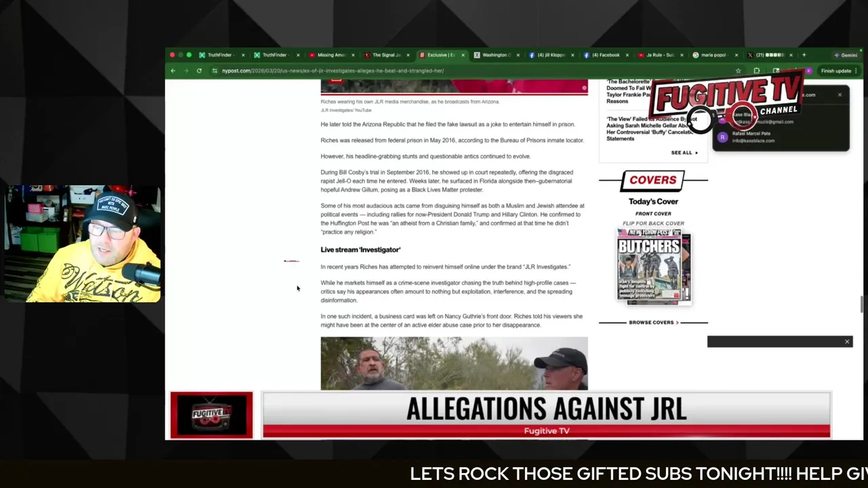The height and width of the screenshot is (488, 868).
Task: Click the SEE ALL link
Action: (684, 152)
